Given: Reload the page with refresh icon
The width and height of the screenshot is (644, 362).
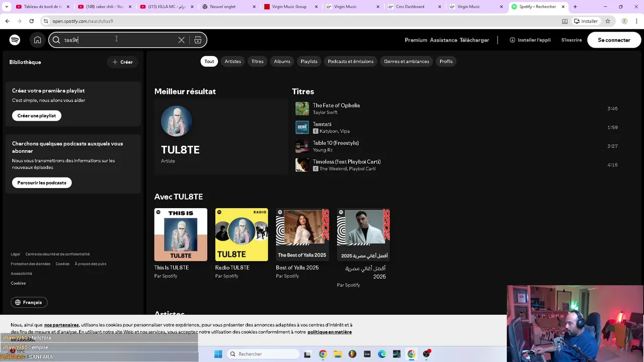Looking at the screenshot, I should [31, 21].
